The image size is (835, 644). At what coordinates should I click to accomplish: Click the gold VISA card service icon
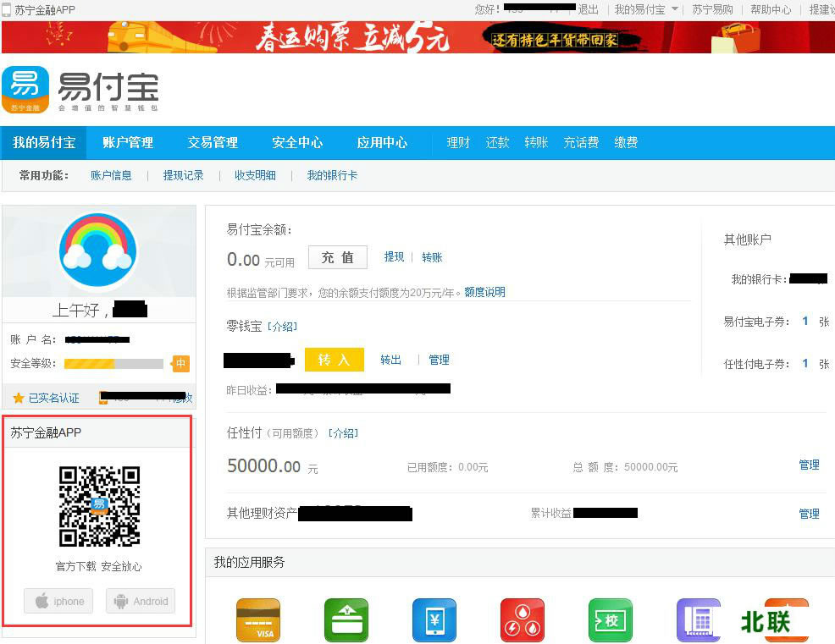[x=258, y=620]
